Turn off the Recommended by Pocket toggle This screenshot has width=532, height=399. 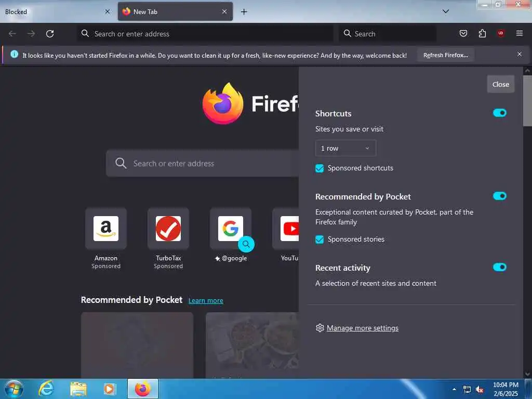(x=499, y=196)
